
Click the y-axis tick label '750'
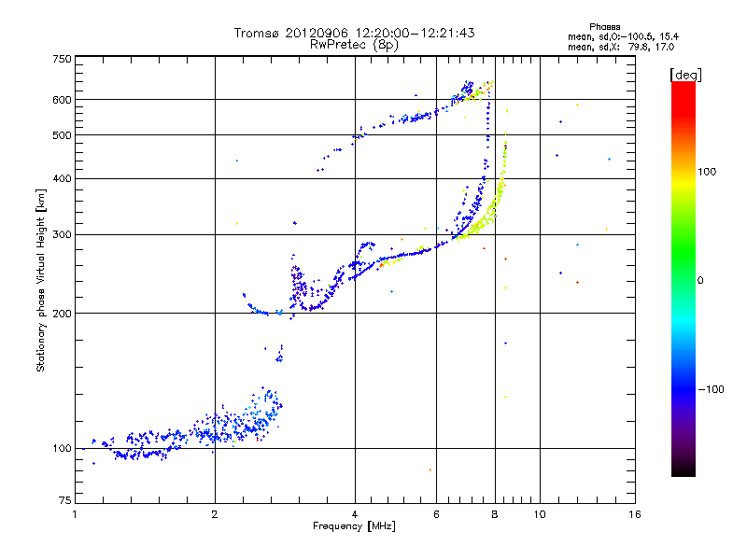pos(62,59)
